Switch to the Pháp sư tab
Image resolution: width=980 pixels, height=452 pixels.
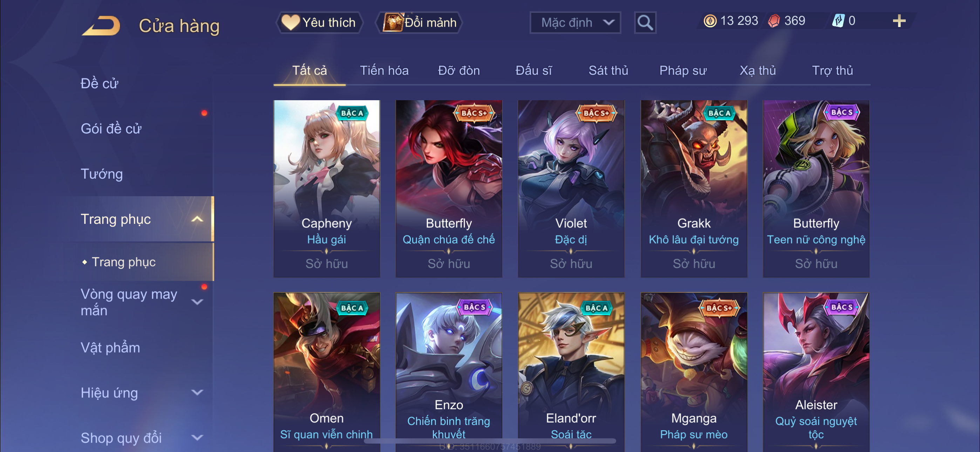(x=683, y=70)
